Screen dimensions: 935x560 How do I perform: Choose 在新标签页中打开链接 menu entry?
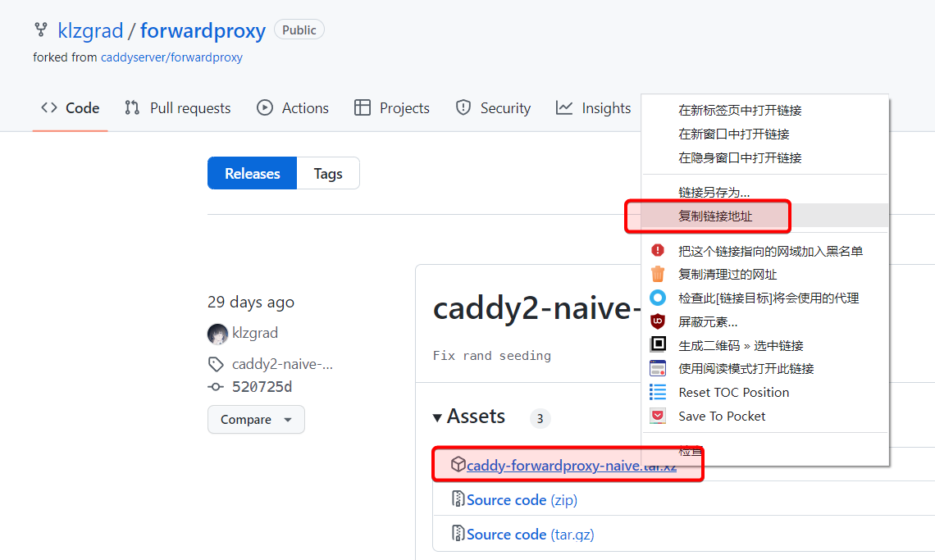click(740, 110)
